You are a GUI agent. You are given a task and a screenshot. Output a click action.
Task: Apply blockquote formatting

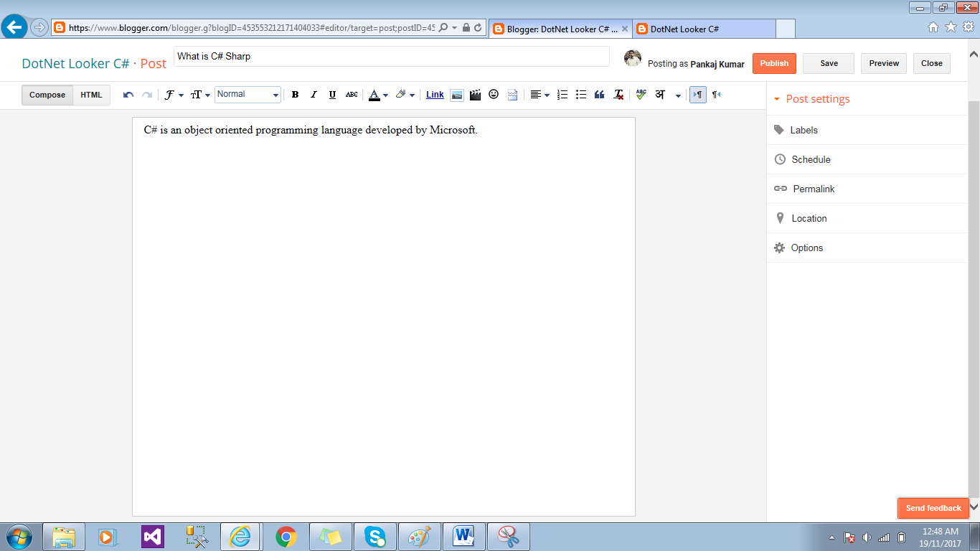(x=600, y=95)
